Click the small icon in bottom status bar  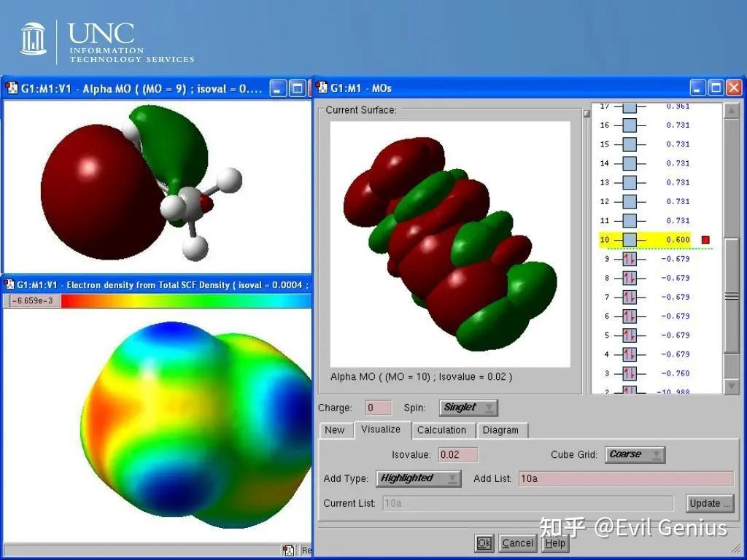coord(288,551)
